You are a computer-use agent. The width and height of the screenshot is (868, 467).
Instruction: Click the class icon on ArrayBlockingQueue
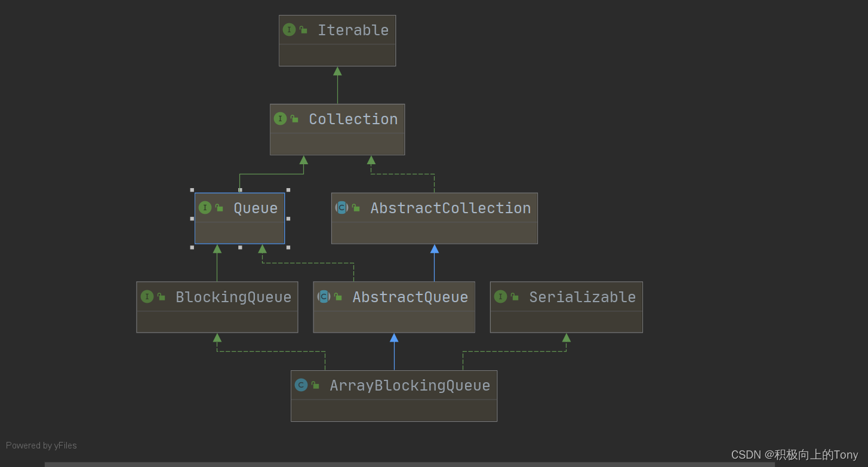301,385
